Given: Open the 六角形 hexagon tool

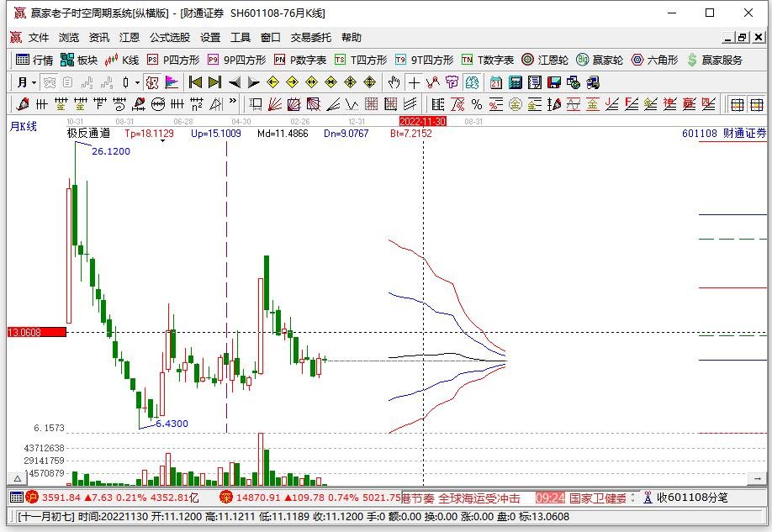Looking at the screenshot, I should point(654,60).
